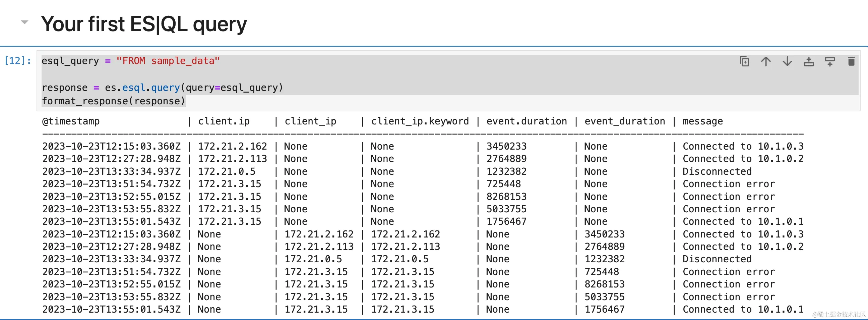Click the client.ip value 172.21.2.162
The height and width of the screenshot is (320, 868).
233,146
